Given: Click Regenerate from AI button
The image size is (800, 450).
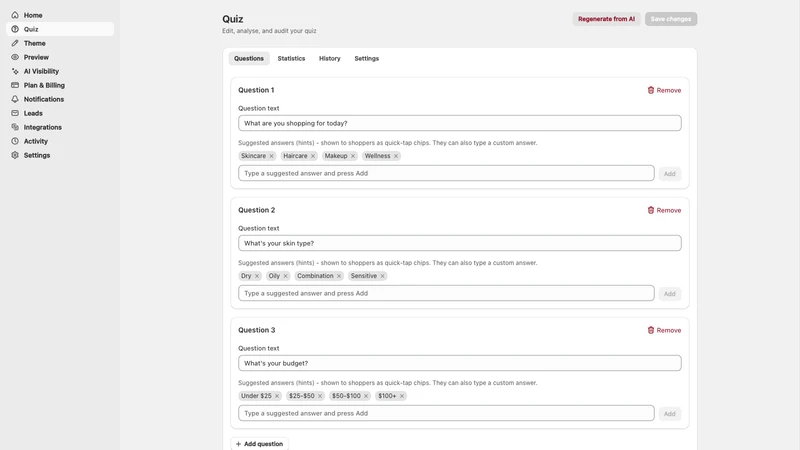Looking at the screenshot, I should point(606,19).
